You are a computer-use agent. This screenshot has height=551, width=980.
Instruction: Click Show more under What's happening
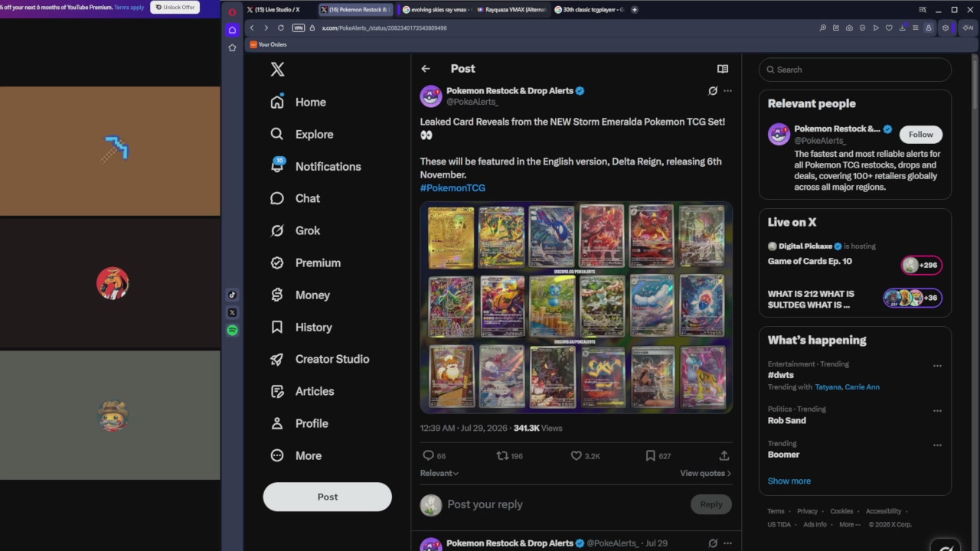click(x=789, y=481)
